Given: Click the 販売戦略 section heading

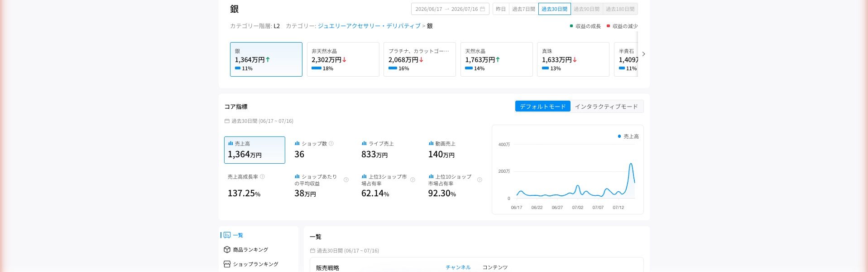Looking at the screenshot, I should click(327, 268).
